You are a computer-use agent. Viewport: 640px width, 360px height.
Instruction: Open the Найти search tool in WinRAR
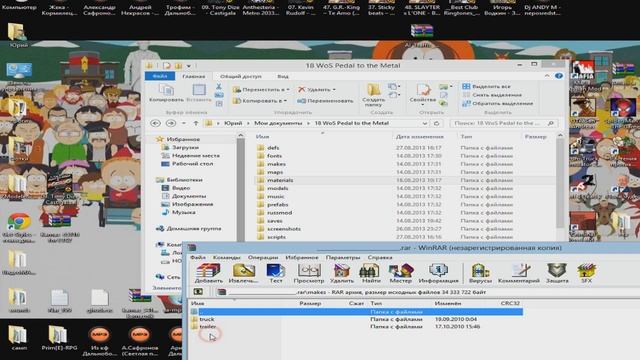371,273
